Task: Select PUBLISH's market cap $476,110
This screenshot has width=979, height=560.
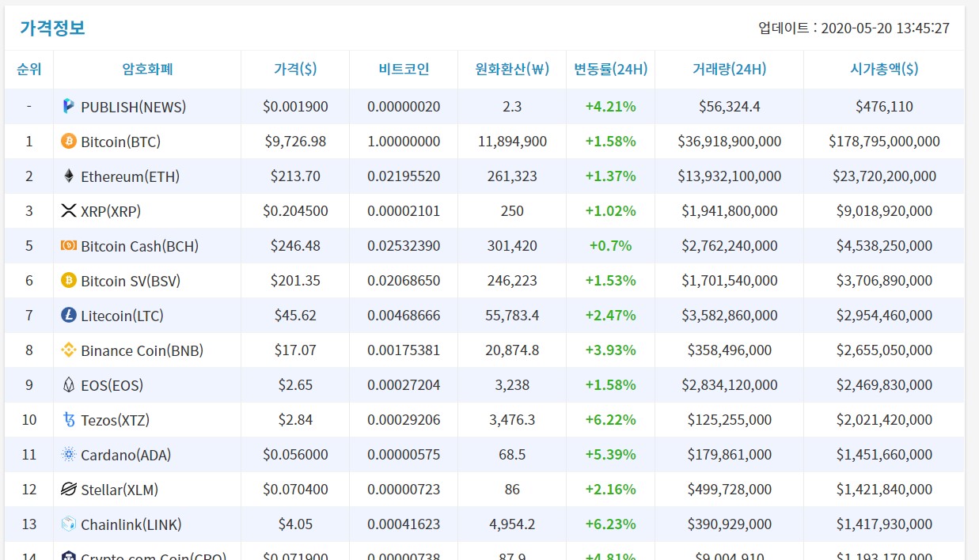Action: coord(884,107)
